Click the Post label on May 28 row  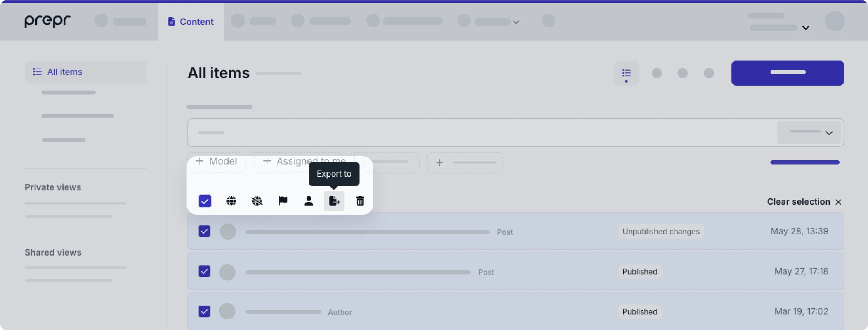coord(505,232)
